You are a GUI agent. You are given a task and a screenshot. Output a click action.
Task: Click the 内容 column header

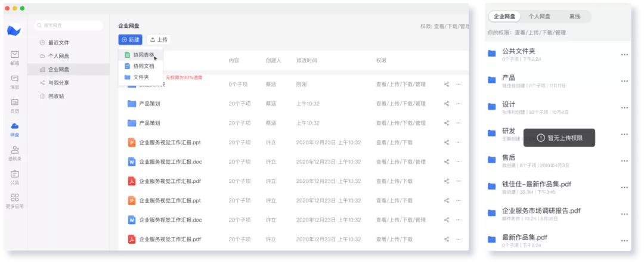pos(234,60)
